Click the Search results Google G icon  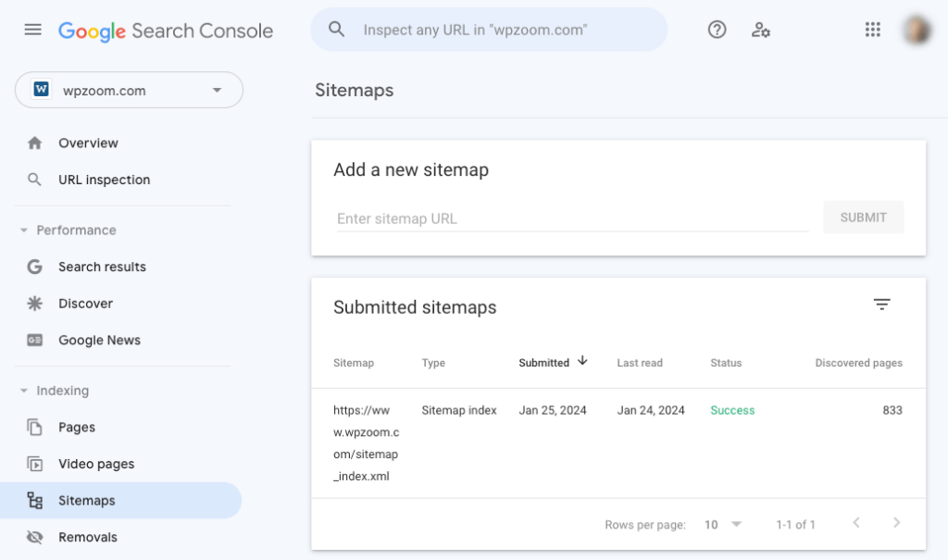(34, 267)
